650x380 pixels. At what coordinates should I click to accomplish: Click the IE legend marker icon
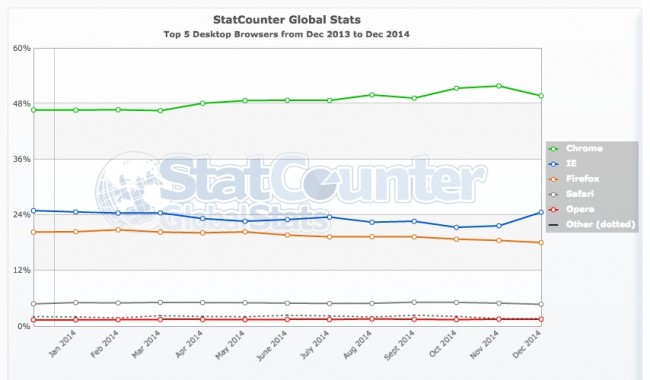click(x=553, y=164)
